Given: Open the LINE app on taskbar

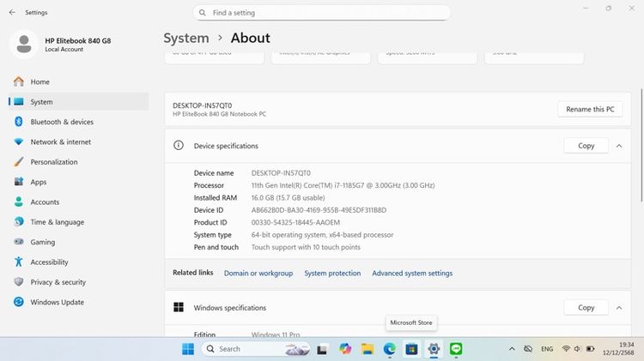Looking at the screenshot, I should tap(456, 349).
